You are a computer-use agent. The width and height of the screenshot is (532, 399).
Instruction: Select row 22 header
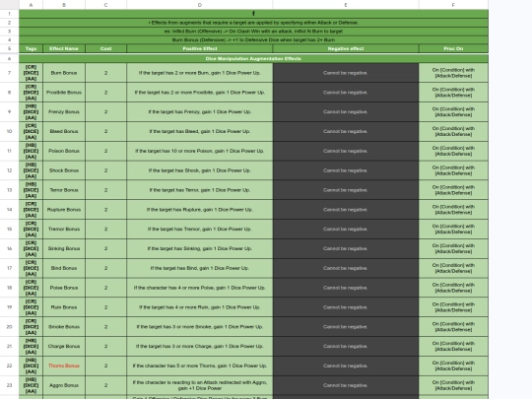coord(9,366)
